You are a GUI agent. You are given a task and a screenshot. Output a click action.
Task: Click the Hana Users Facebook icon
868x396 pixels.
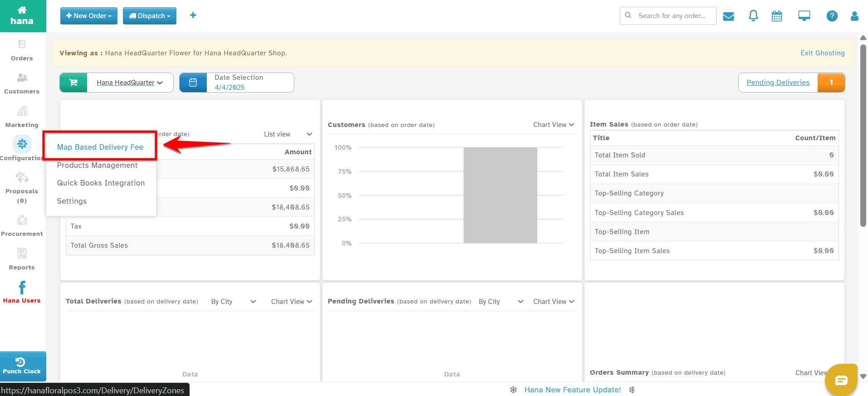tap(22, 287)
